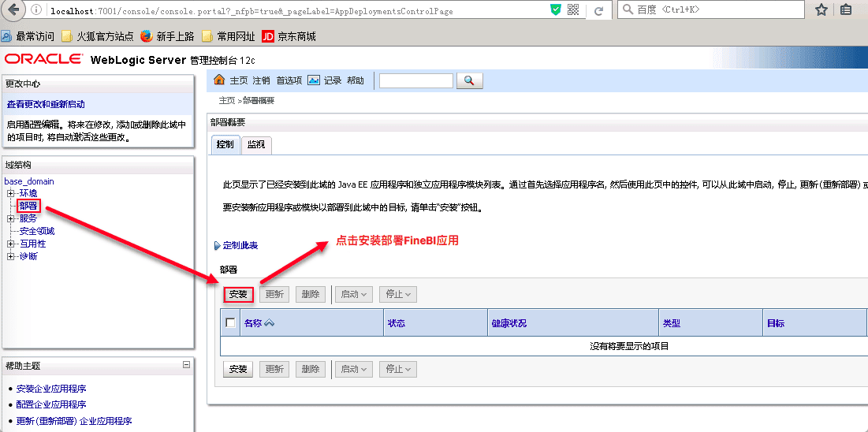The width and height of the screenshot is (868, 432).
Task: Collapse the 帮助主题 panel with minus icon
Action: [x=187, y=364]
